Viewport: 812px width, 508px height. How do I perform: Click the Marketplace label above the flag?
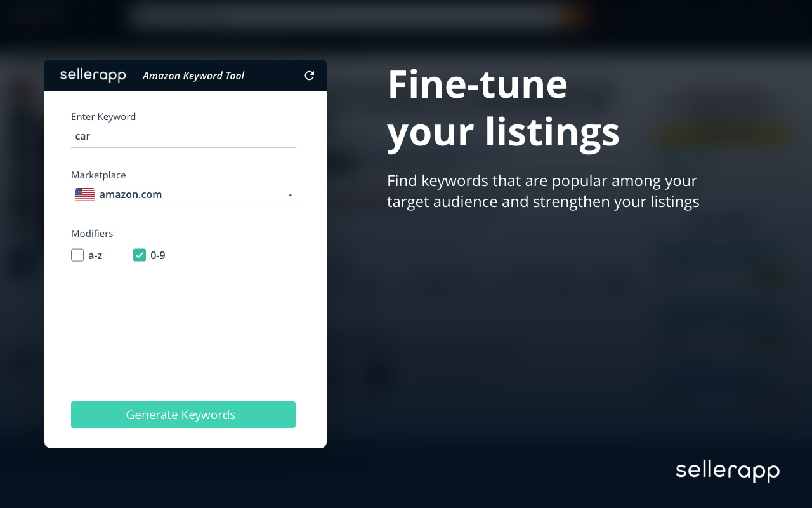pos(98,175)
